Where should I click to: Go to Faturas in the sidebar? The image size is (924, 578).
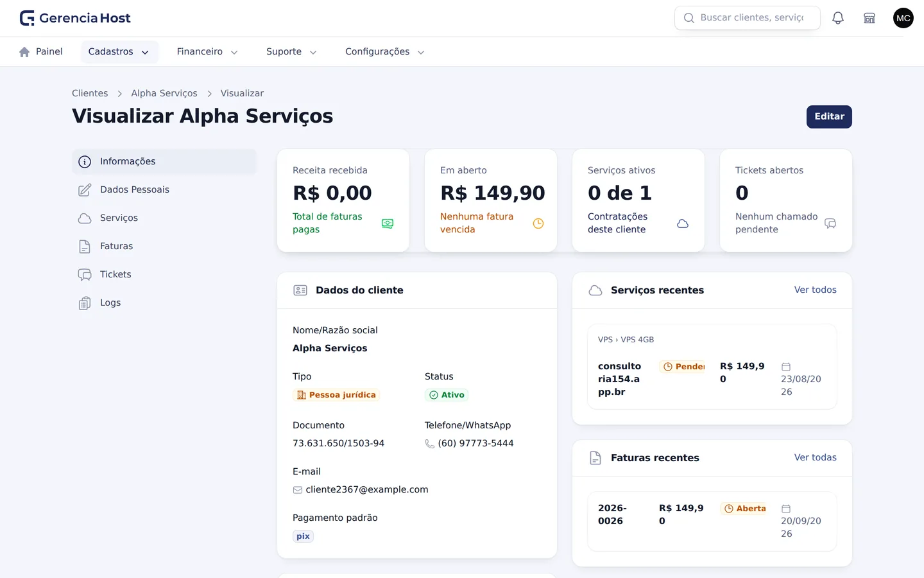tap(164, 247)
